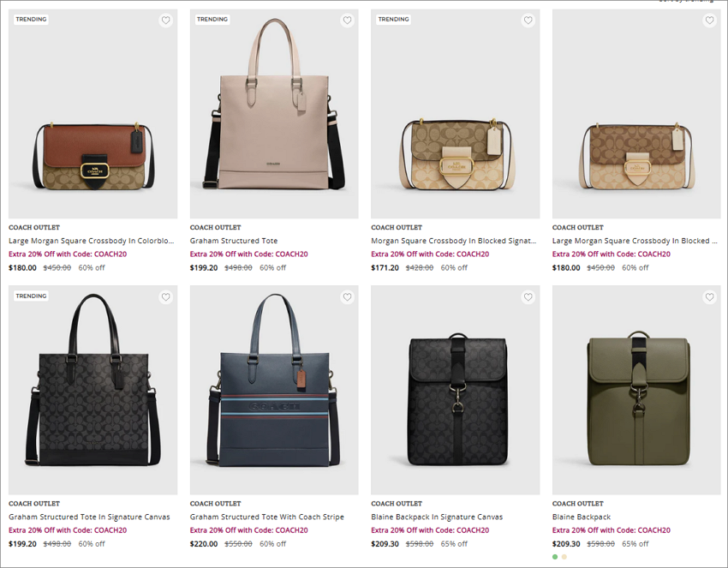Viewport: 728px width, 568px height.
Task: Wishlist the Blaine Backpack In Signature Canvas
Action: 528,297
